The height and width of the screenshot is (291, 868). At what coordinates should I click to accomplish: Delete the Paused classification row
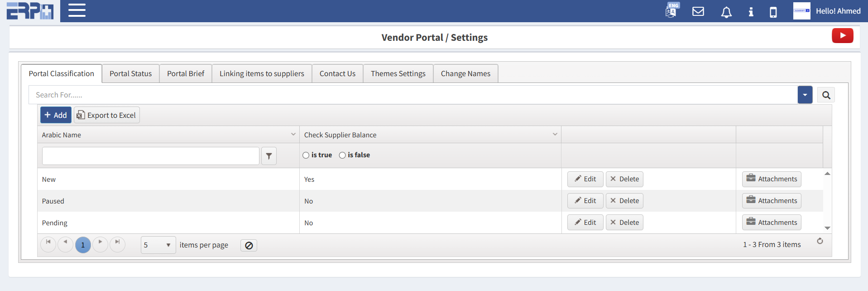[624, 201]
